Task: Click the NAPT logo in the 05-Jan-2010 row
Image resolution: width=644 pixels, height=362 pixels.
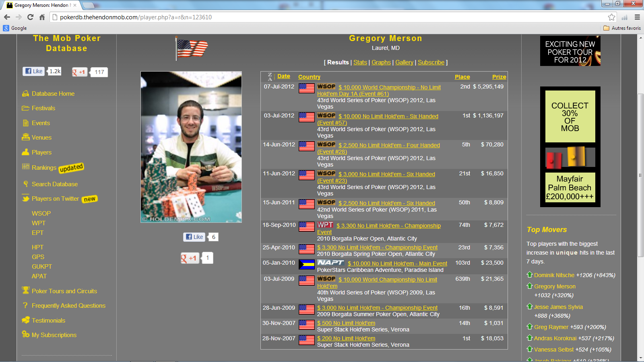Action: tap(330, 263)
